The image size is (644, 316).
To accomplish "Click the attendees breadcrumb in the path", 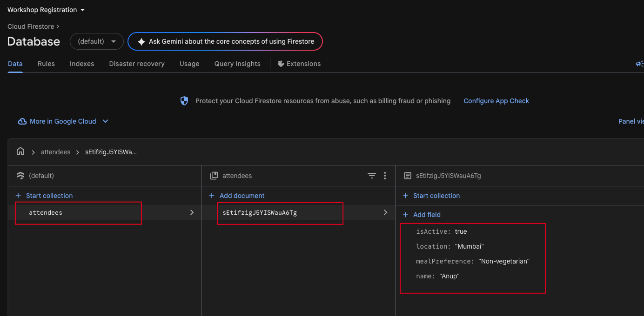I will coord(55,152).
